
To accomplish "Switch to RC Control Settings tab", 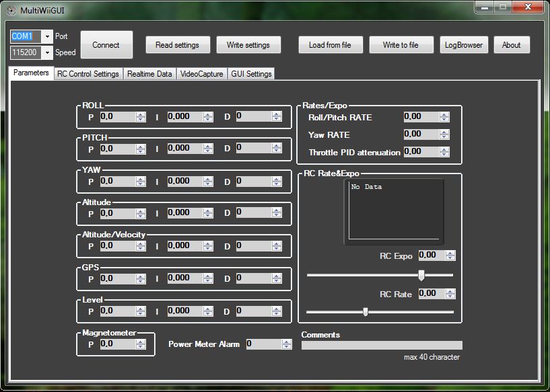I will pyautogui.click(x=88, y=74).
